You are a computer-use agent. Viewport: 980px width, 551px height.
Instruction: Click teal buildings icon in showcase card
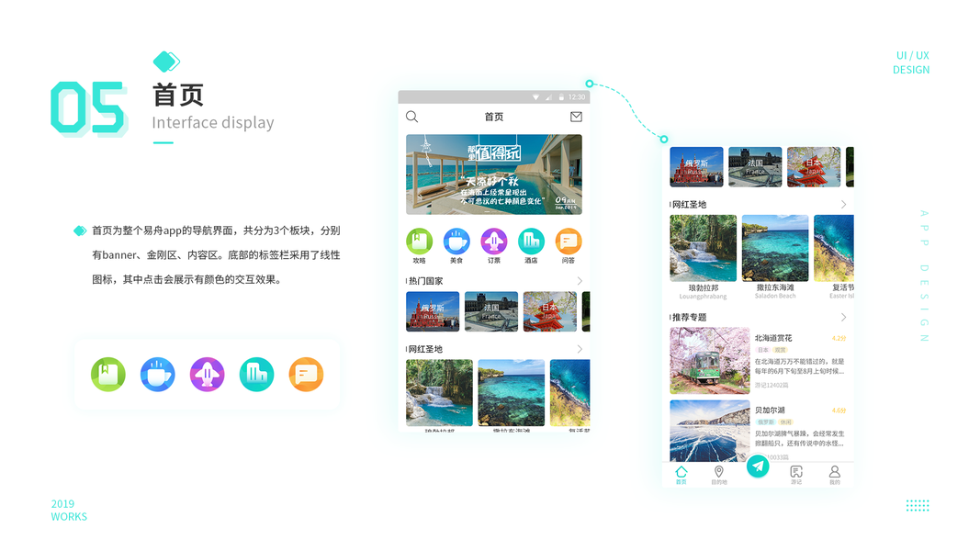(256, 374)
